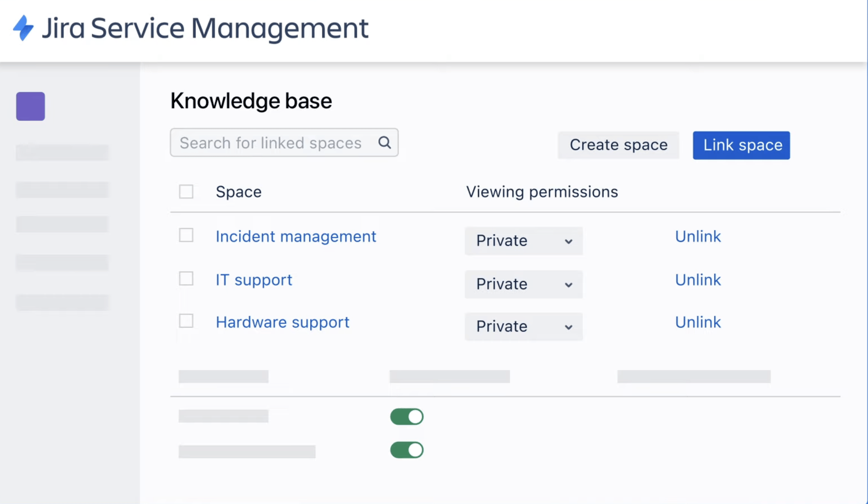
Task: Open Incident management viewing permissions dropdown
Action: tap(523, 240)
